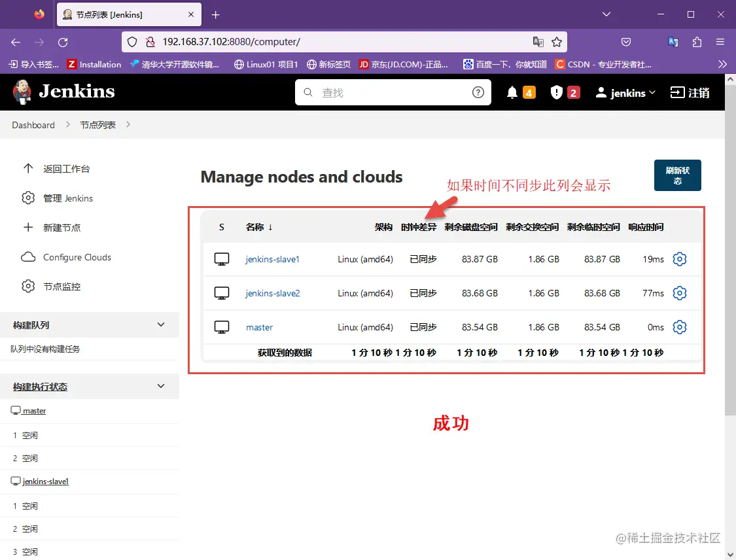The image size is (736, 560).
Task: Click the insecure connection lock icon
Action: [150, 43]
